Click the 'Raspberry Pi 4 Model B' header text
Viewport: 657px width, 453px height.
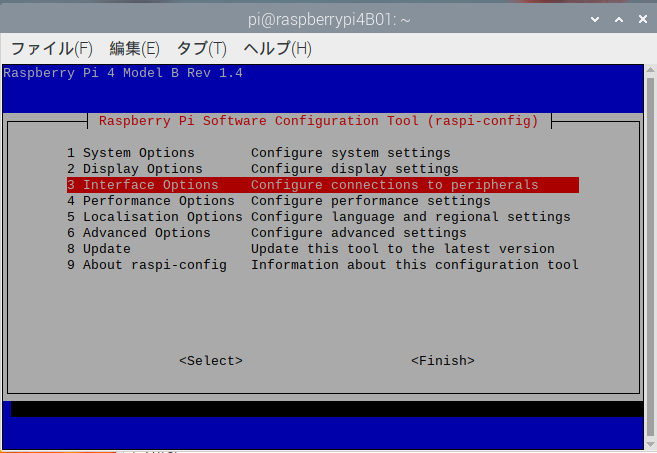pyautogui.click(x=123, y=73)
